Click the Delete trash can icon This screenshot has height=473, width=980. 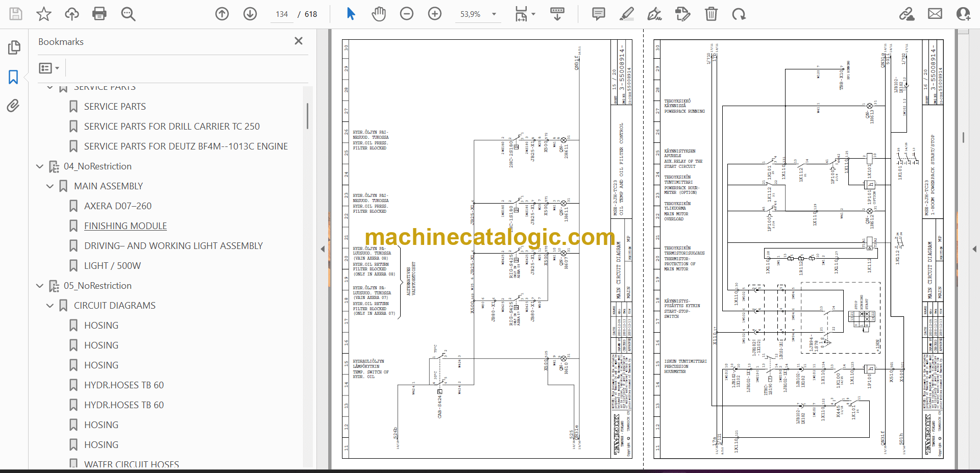710,14
